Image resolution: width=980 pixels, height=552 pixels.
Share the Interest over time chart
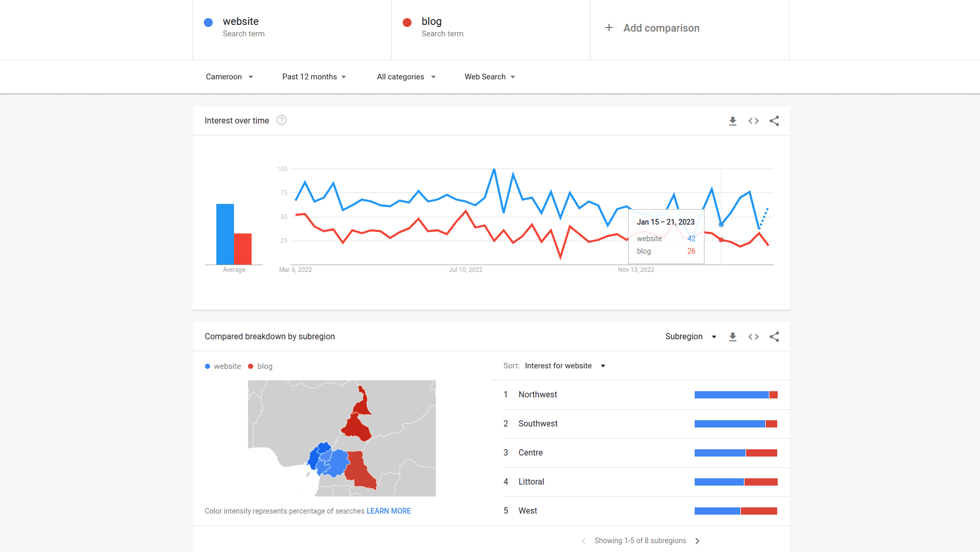click(x=774, y=121)
